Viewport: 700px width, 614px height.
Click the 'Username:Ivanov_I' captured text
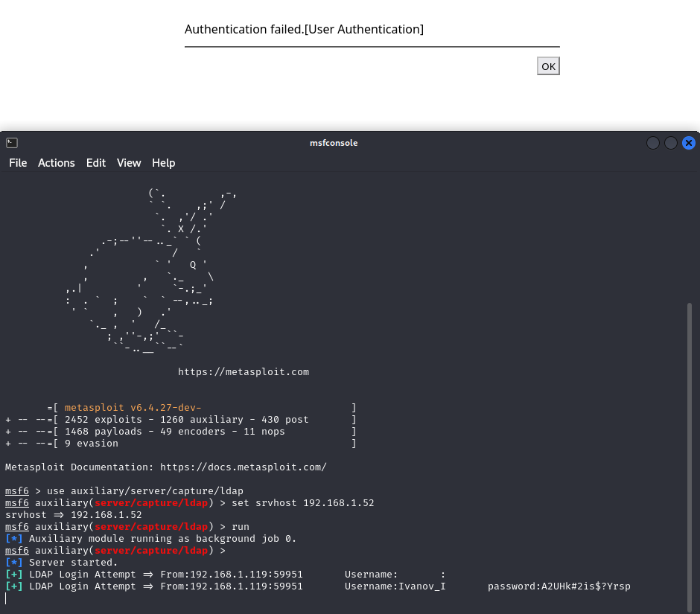[x=395, y=586]
